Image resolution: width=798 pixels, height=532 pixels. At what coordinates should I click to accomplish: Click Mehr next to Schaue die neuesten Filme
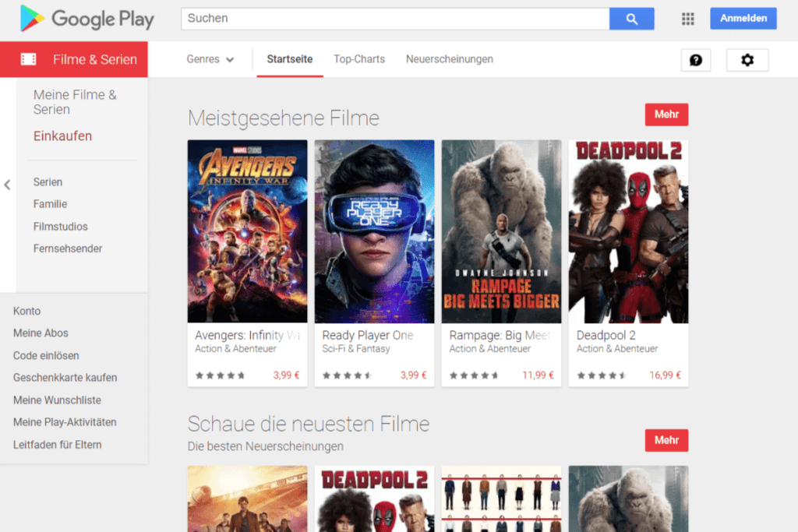pyautogui.click(x=667, y=440)
